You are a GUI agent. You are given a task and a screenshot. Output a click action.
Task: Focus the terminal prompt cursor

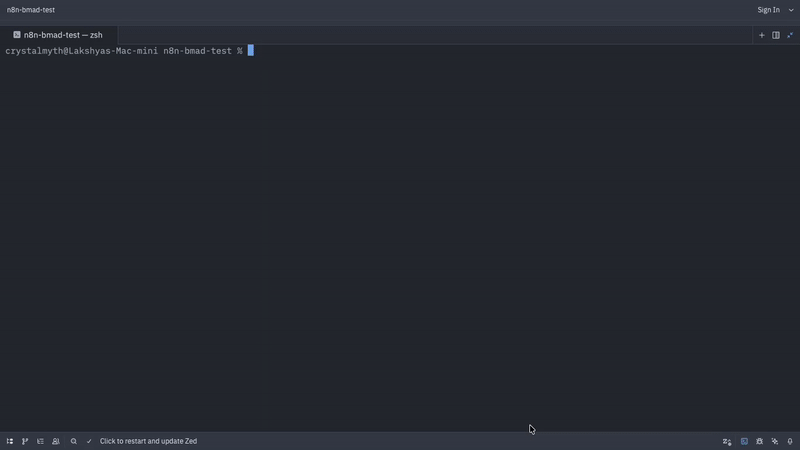point(251,51)
